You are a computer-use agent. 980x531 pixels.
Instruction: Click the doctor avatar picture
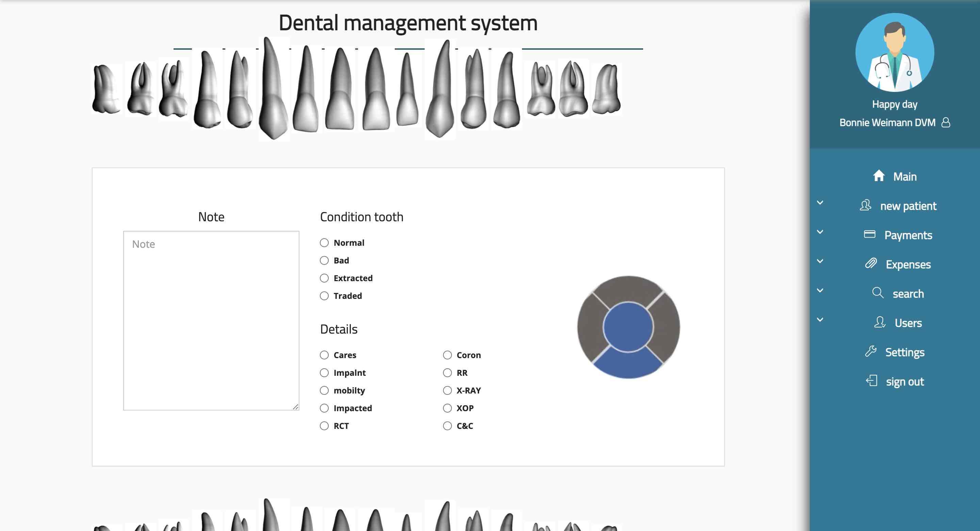click(x=894, y=52)
